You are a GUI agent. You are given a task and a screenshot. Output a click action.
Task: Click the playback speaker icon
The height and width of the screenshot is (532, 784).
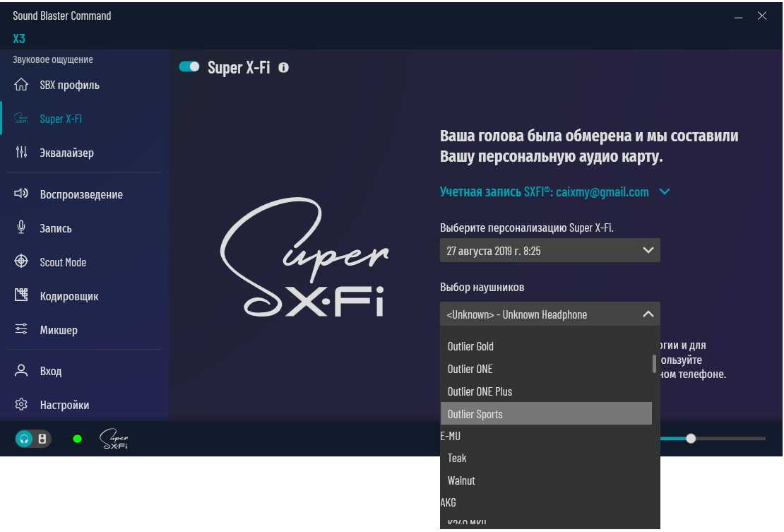pos(21,194)
